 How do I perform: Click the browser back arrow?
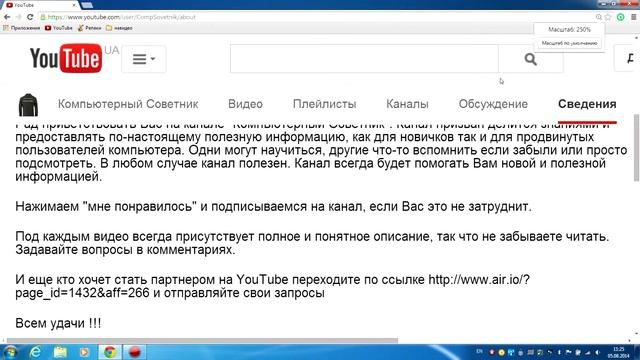point(7,17)
